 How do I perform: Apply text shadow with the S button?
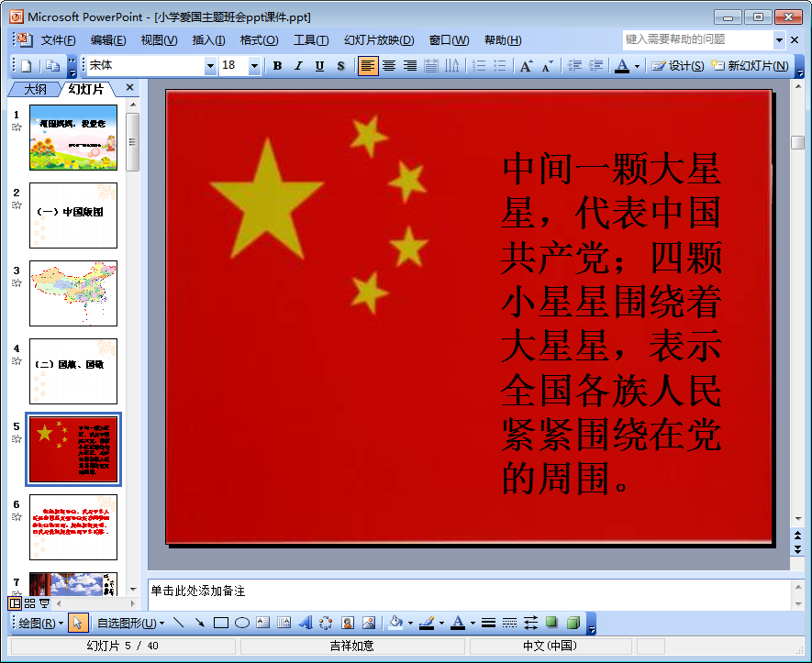tap(340, 66)
